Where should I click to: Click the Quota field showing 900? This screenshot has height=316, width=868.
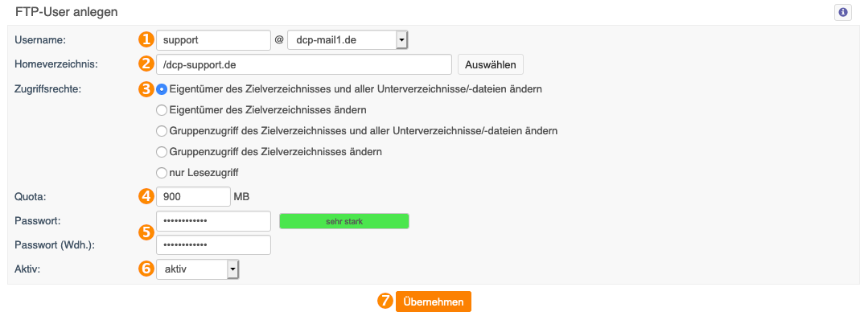tap(193, 196)
